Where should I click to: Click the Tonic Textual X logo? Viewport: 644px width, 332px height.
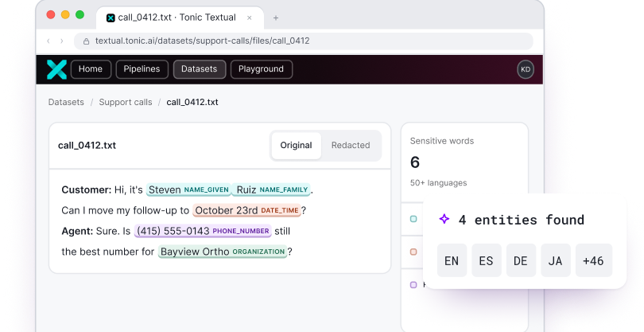tap(56, 69)
